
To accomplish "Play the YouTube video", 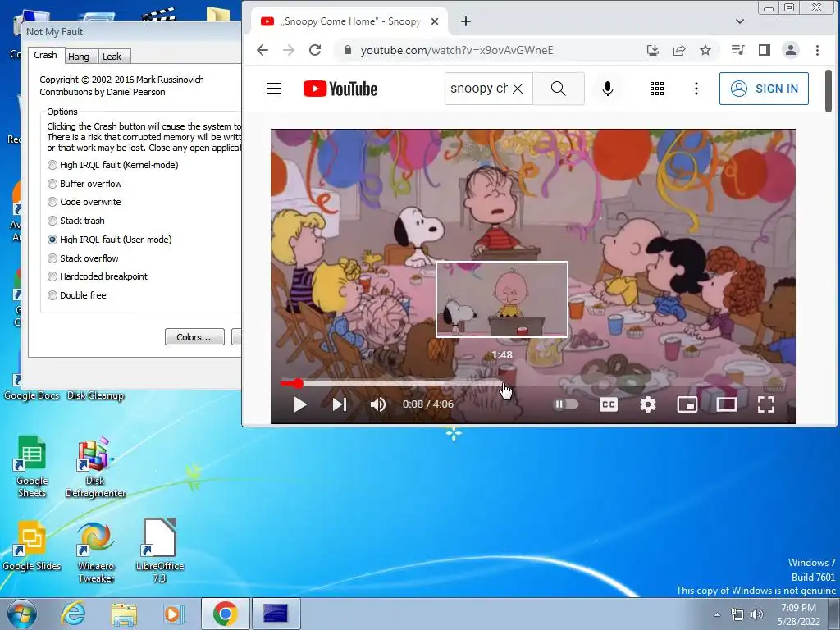I will (x=300, y=404).
